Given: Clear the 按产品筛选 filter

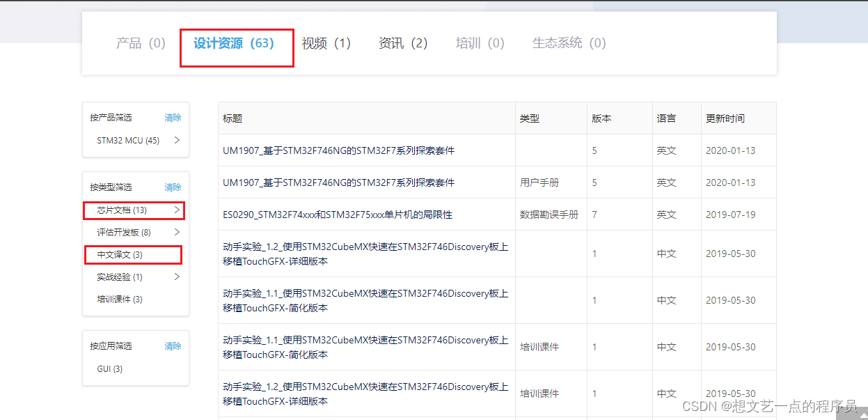Looking at the screenshot, I should point(173,118).
